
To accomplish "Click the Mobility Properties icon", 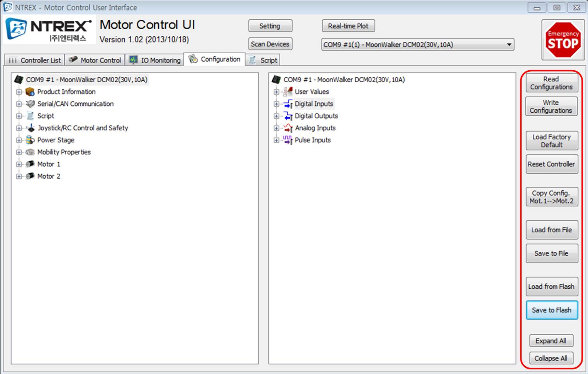I will [30, 152].
